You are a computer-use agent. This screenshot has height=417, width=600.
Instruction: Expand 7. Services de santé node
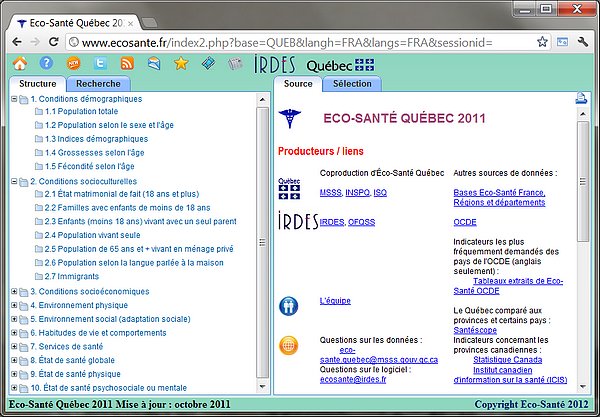[14, 347]
